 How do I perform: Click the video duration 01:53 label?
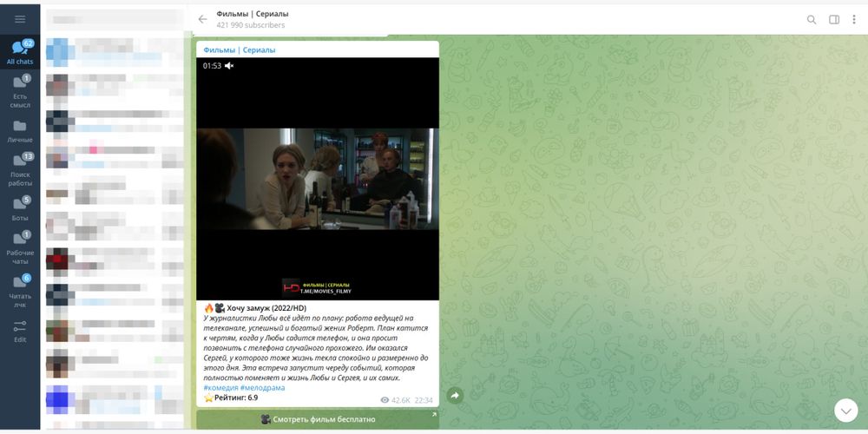coord(212,66)
